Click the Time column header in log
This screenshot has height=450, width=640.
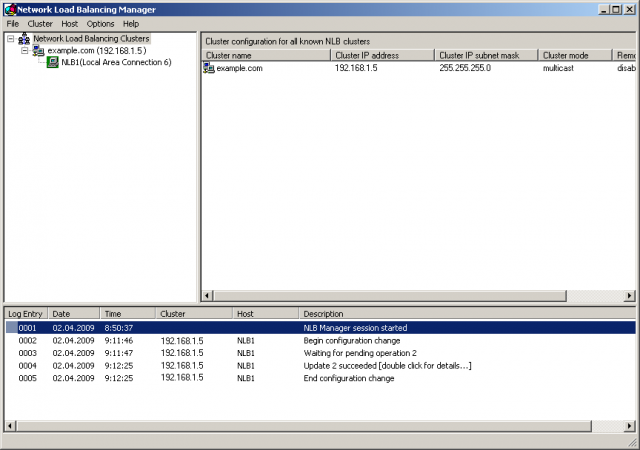pyautogui.click(x=127, y=314)
